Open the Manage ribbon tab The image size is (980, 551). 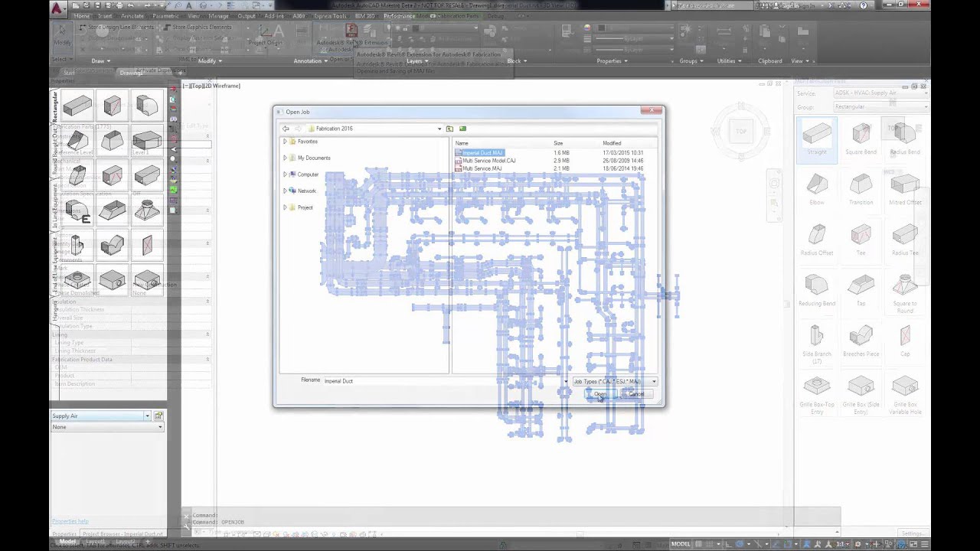tap(218, 16)
